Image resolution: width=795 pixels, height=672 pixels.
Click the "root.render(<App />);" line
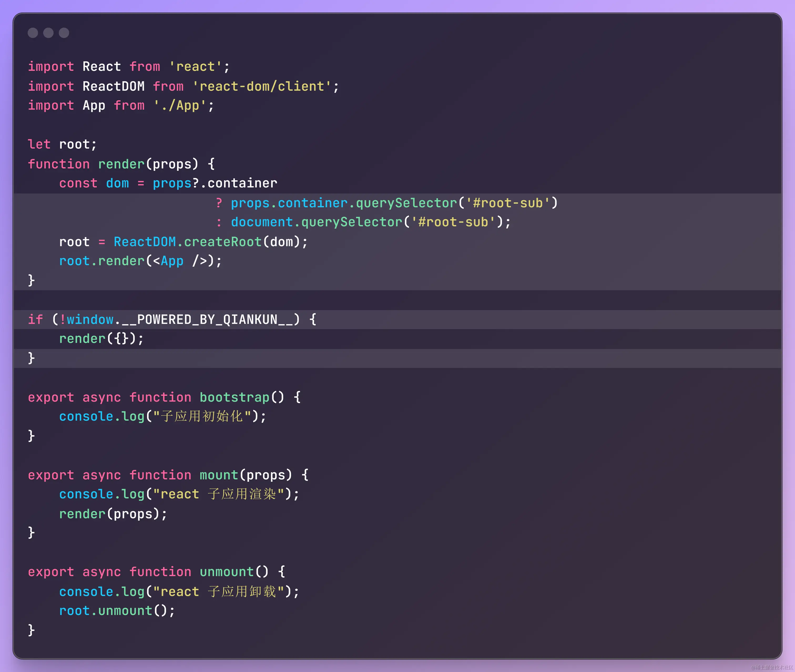tap(141, 261)
